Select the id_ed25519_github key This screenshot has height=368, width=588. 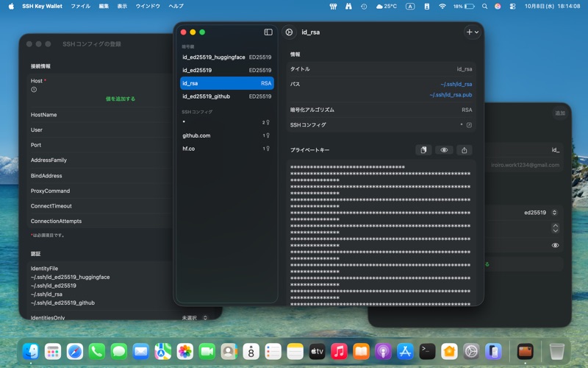coord(227,96)
